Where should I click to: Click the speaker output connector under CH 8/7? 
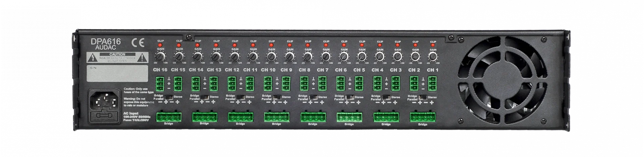(x=313, y=117)
